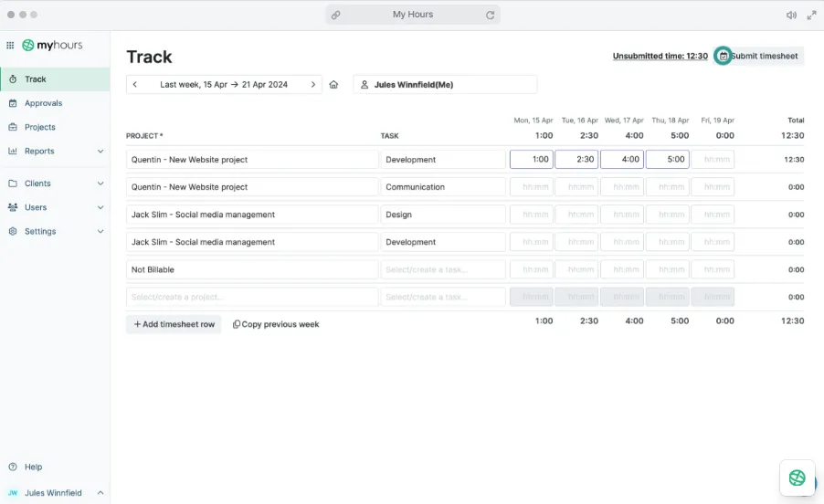Click the Monday 1:00 Development time cell
824x504 pixels.
532,160
